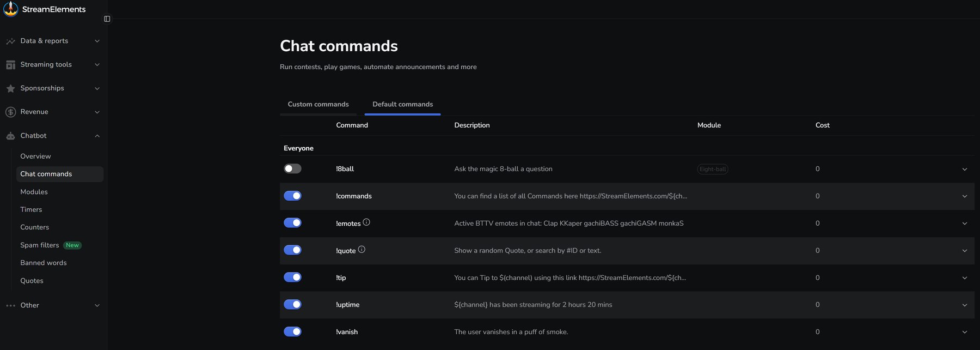The width and height of the screenshot is (980, 350).
Task: Expand the !tip row chevron
Action: click(x=964, y=278)
